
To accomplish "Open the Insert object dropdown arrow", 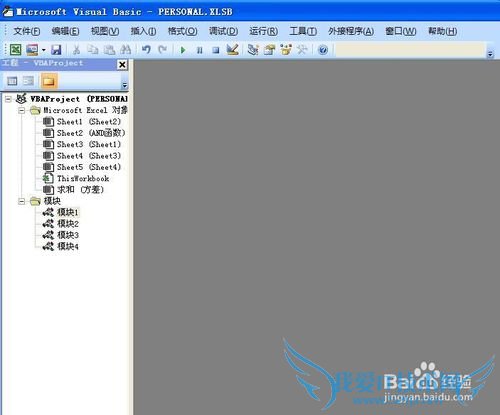I will click(44, 50).
